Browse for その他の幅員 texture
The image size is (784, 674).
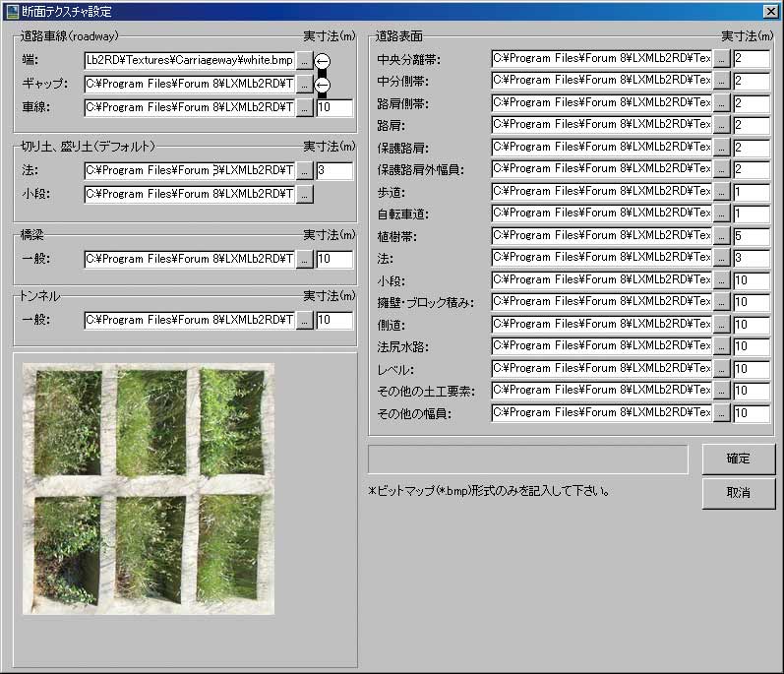tap(721, 413)
